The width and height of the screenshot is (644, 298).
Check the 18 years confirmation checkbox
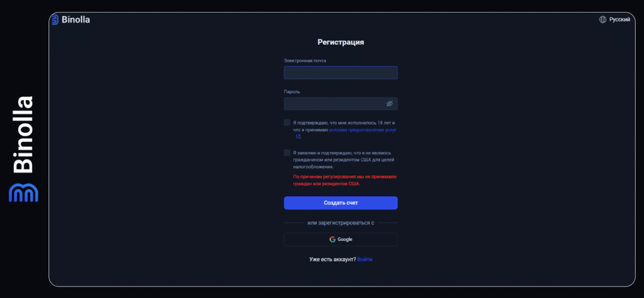pyautogui.click(x=287, y=123)
